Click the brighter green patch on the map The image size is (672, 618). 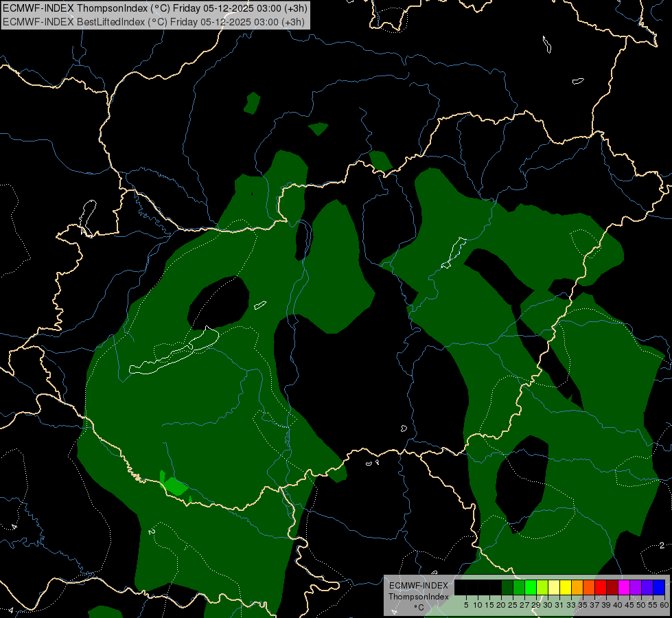174,485
